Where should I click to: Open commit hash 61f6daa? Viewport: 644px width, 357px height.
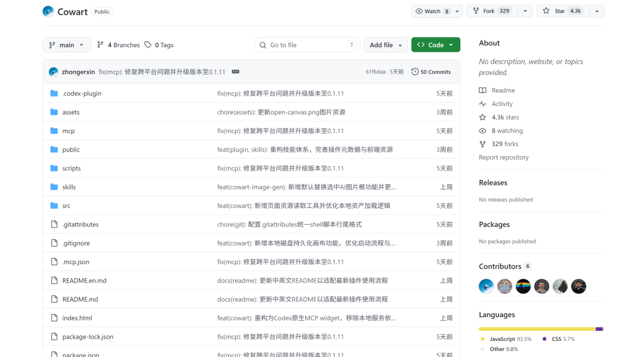[x=376, y=72]
